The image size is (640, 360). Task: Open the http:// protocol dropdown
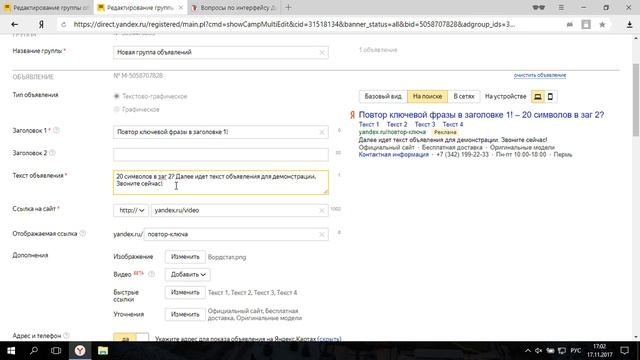131,210
